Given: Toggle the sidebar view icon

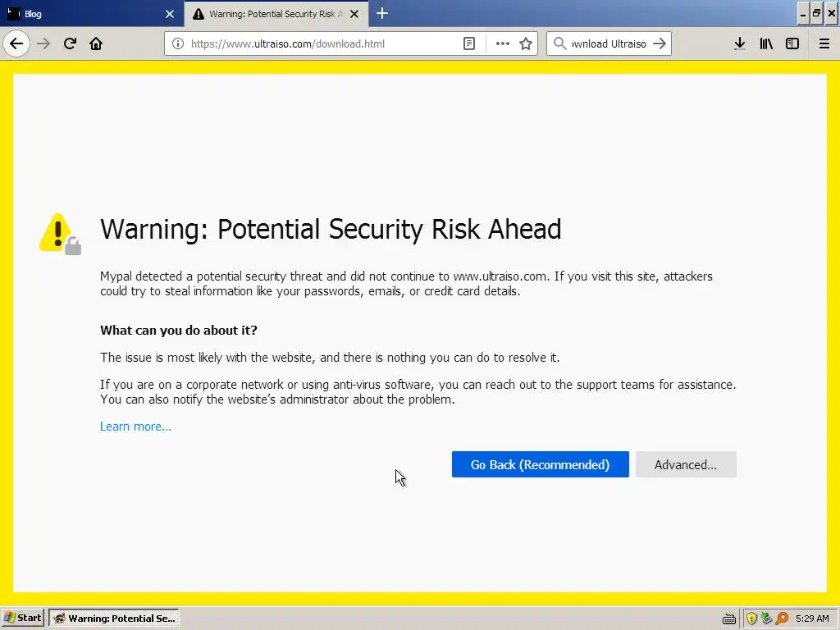Looking at the screenshot, I should pos(792,44).
